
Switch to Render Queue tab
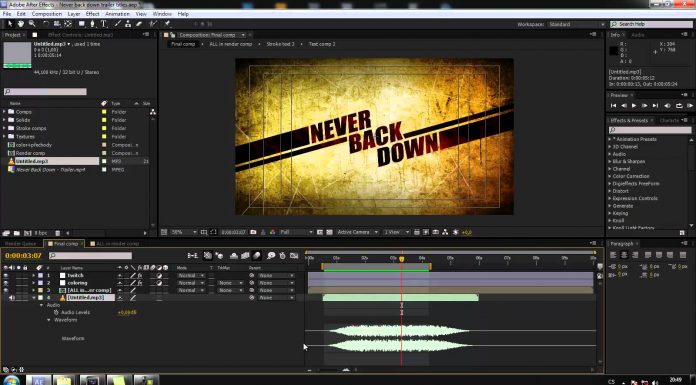click(x=20, y=243)
